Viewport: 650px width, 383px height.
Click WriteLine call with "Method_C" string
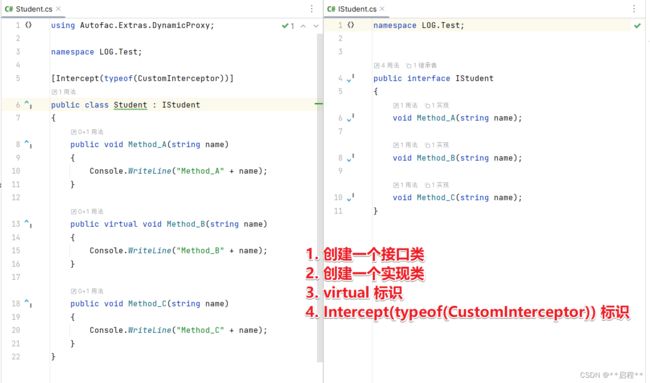[178, 330]
